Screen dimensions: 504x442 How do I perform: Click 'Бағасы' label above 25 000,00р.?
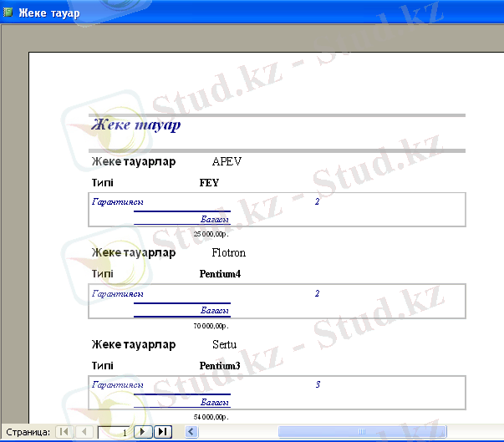(x=215, y=219)
